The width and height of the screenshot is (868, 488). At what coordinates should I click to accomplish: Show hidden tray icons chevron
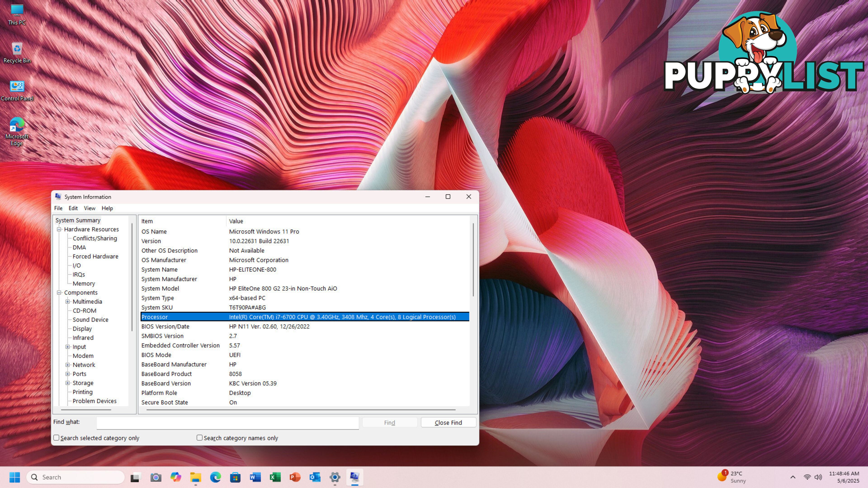[x=793, y=477]
